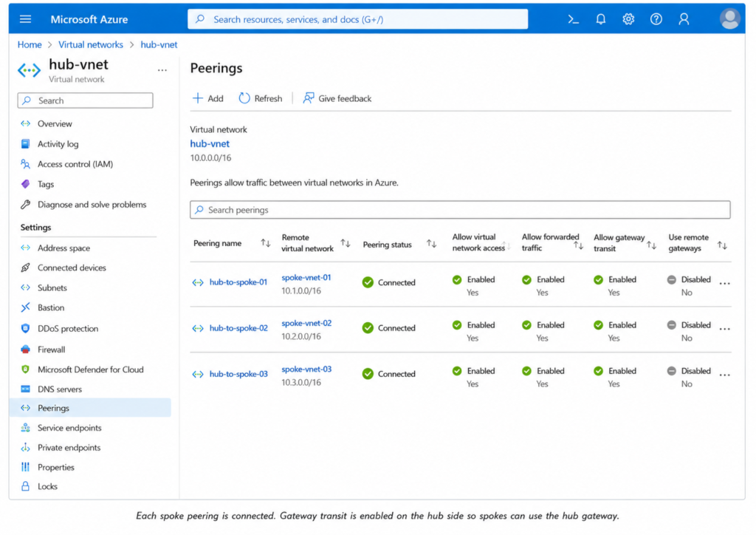Viewport: 756px width, 535px height.
Task: Open the hub-to-spoke-01 peering link
Action: tap(238, 282)
